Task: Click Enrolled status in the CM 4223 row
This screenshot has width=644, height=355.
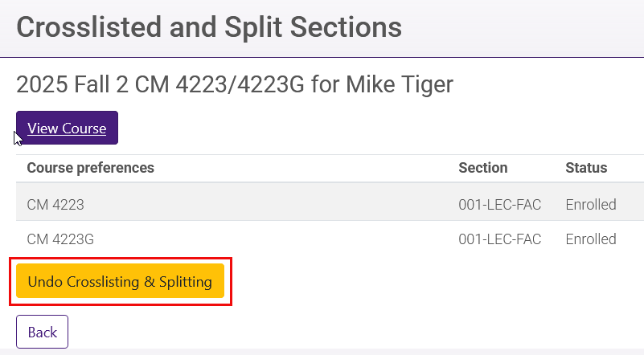Action: 591,205
